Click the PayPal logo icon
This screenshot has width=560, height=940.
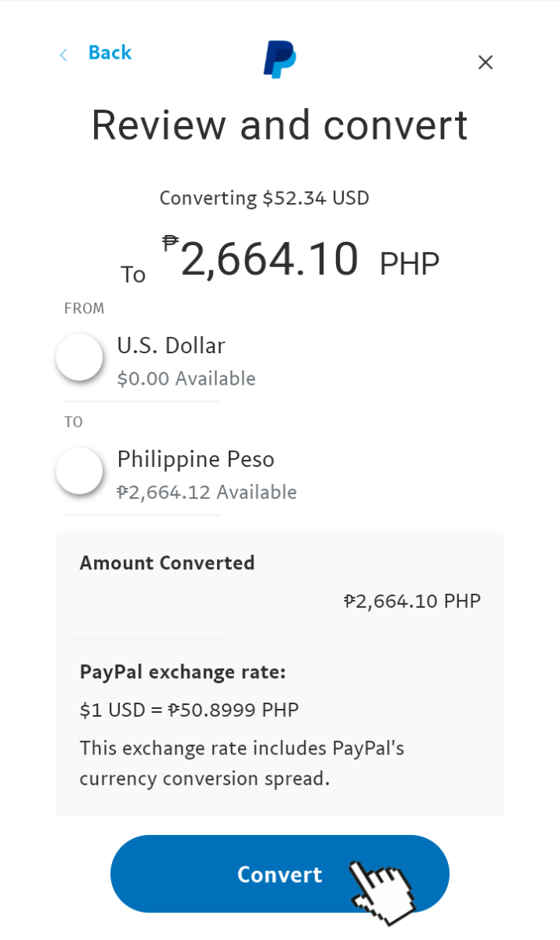pyautogui.click(x=280, y=60)
